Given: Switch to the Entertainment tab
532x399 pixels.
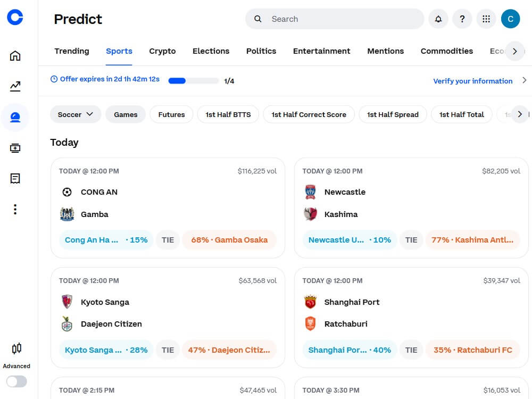Looking at the screenshot, I should click(321, 51).
